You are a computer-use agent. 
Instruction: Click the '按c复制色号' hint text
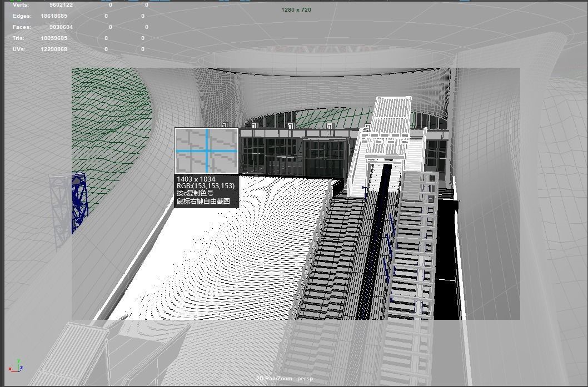point(195,193)
